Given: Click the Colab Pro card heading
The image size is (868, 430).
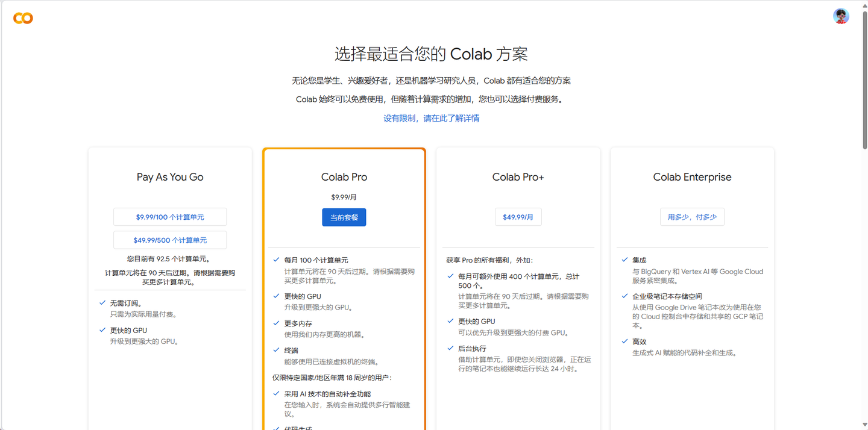Looking at the screenshot, I should coord(344,176).
